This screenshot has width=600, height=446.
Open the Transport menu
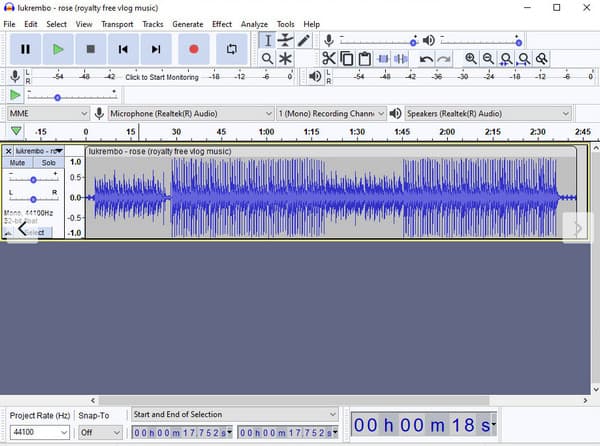pos(117,24)
